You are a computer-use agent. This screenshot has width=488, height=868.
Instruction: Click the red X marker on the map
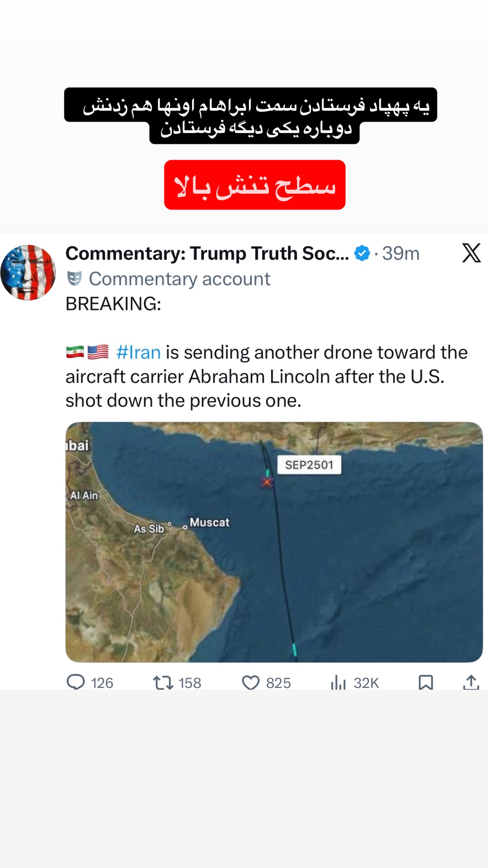(x=267, y=482)
